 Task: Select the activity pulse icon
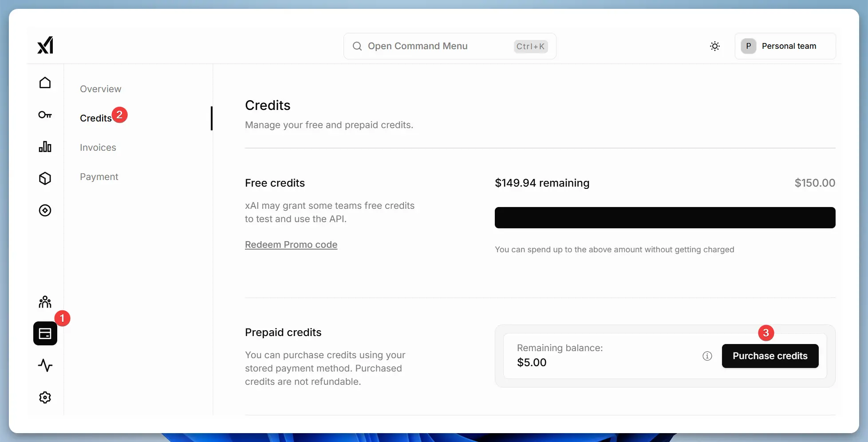[45, 365]
